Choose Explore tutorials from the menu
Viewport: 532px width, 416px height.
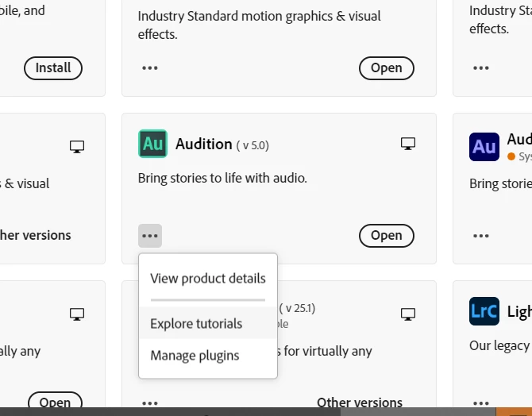pyautogui.click(x=208, y=323)
